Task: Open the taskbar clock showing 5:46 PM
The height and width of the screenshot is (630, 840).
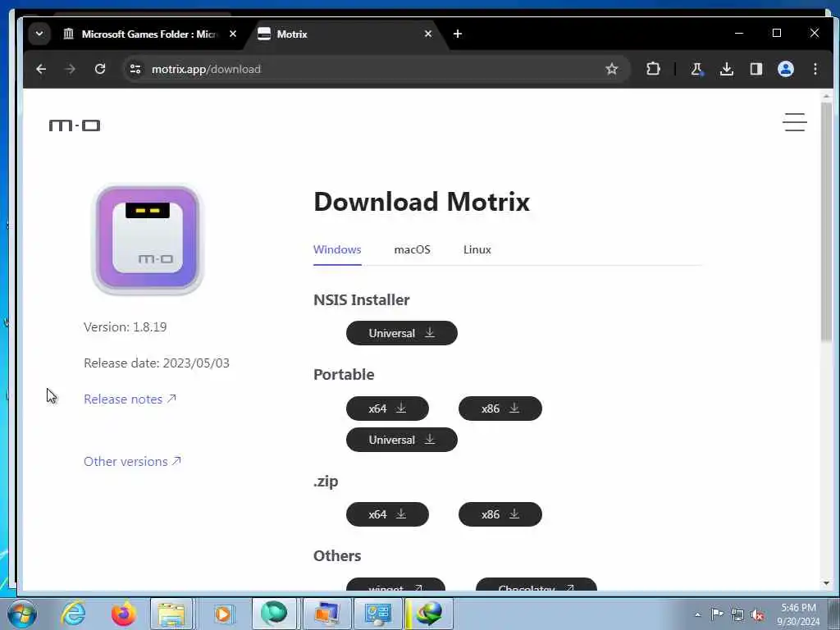Action: 798,614
